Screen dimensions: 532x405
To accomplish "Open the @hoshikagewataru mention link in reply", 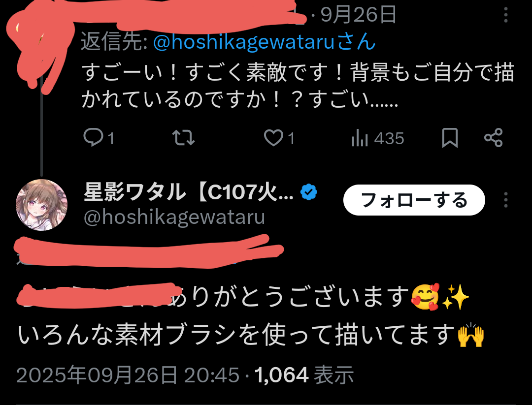I will coord(265,43).
